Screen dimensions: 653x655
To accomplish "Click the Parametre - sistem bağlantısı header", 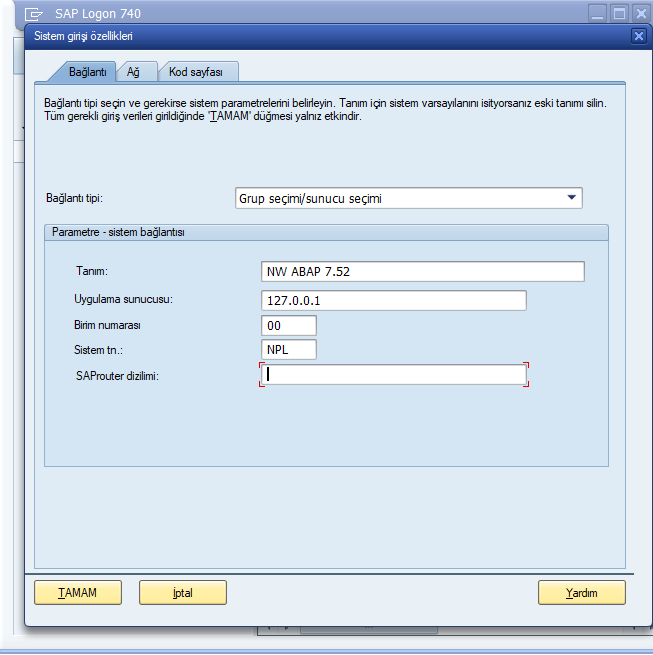I will pyautogui.click(x=326, y=232).
